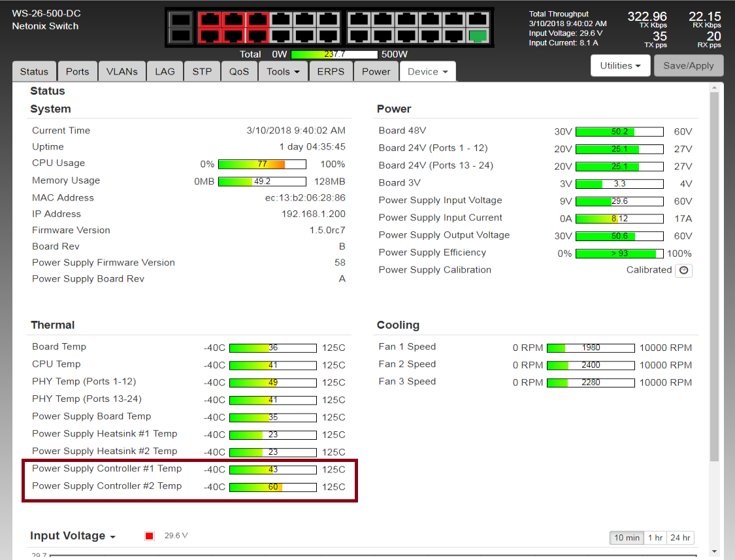Switch graph range to 1 hr
The image size is (735, 560).
655,538
